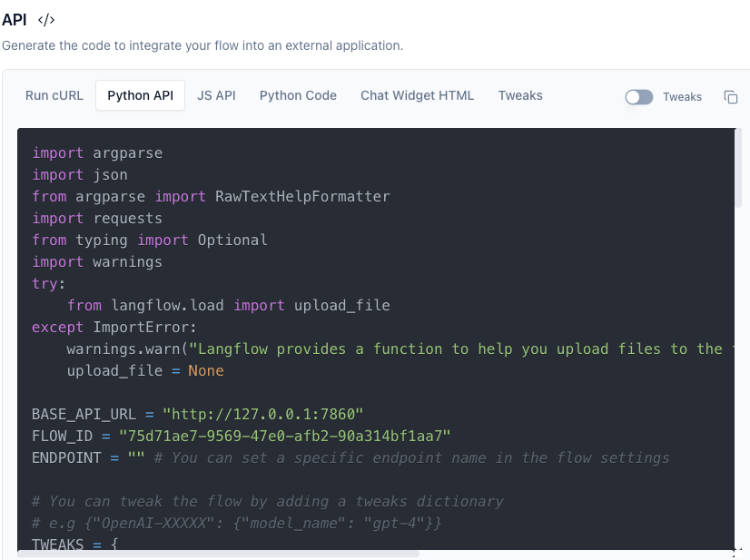Click the code brackets icon beside API heading

pyautogui.click(x=46, y=20)
